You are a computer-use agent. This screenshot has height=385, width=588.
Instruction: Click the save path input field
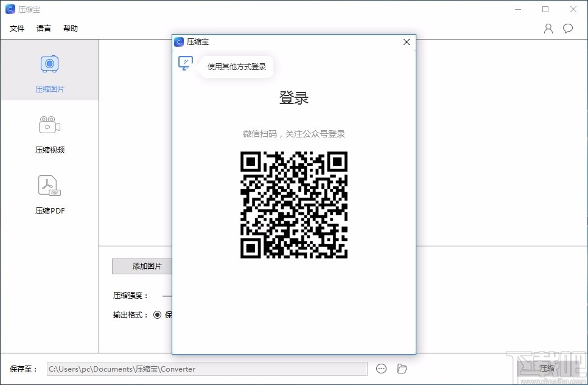(x=207, y=369)
